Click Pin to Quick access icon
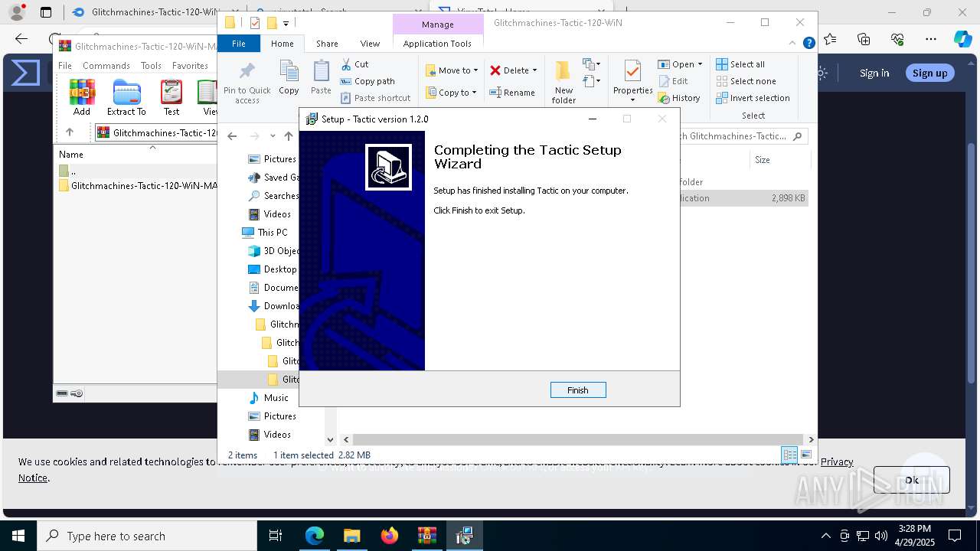 (x=247, y=83)
